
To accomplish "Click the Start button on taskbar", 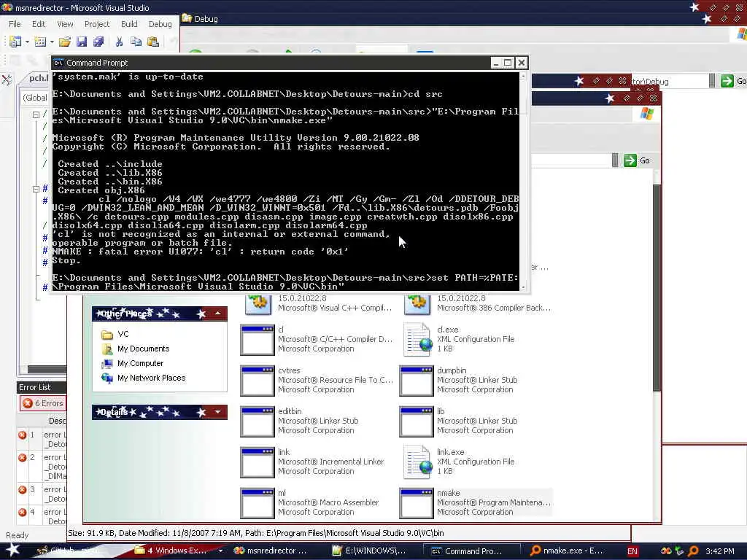I will click(x=13, y=550).
